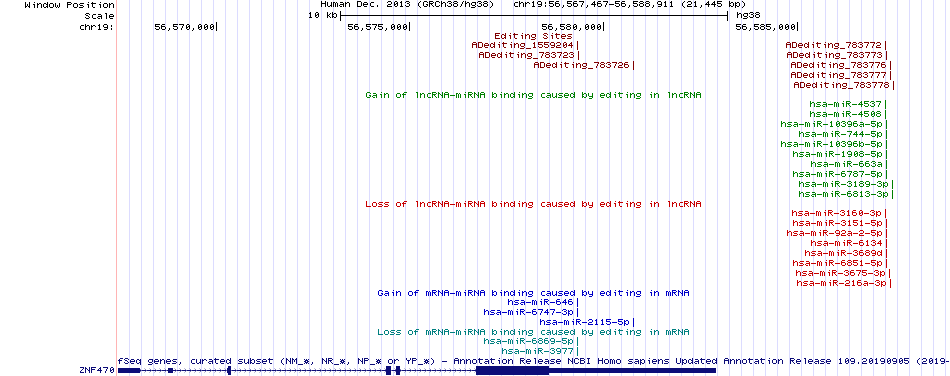Click the Gain of mRNA-miRNA binding track title
The height and width of the screenshot is (376, 950).
point(533,293)
